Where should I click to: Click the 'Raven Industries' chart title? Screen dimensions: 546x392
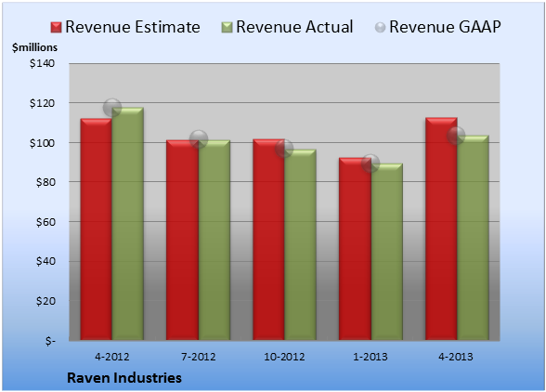[124, 378]
